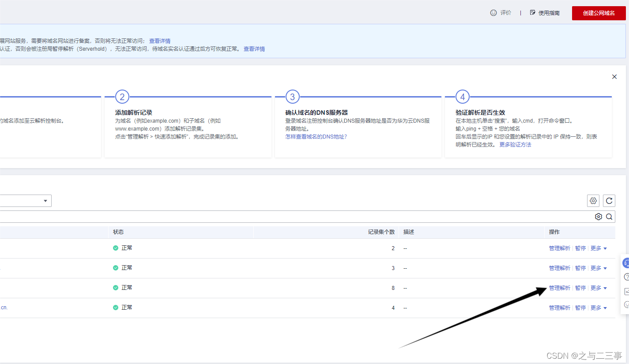Viewport: 629px width, 364px height.
Task: Expand 更多 menu for the 3-record row
Action: (599, 268)
